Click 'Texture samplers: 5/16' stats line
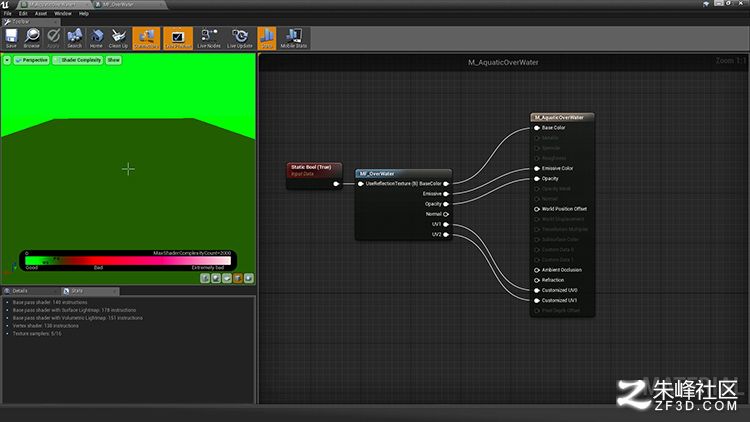Screen dimensions: 750x422 point(37,333)
